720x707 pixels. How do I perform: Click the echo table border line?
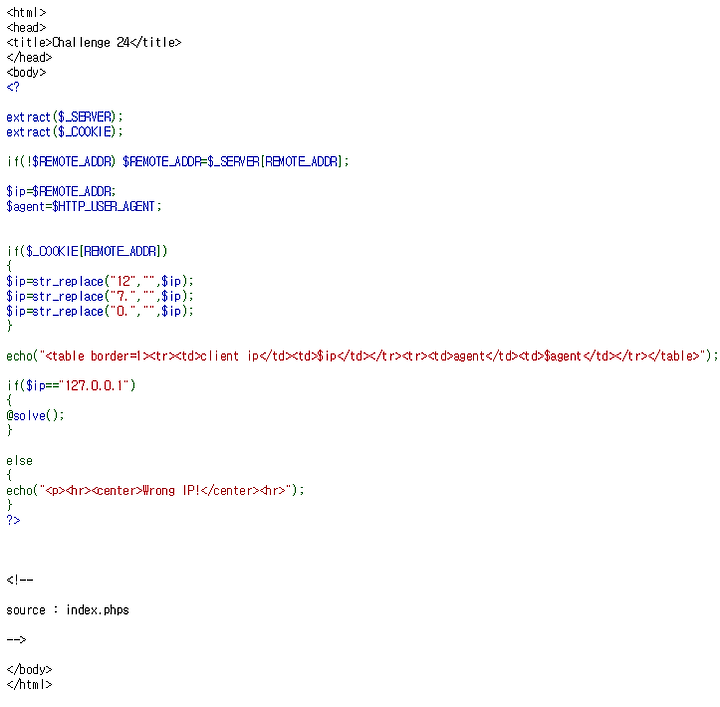pos(362,356)
